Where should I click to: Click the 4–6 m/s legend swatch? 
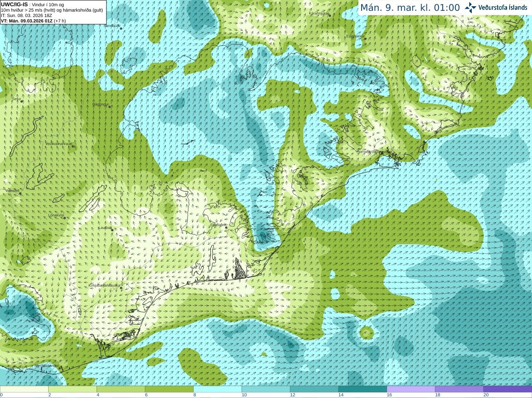121,389
